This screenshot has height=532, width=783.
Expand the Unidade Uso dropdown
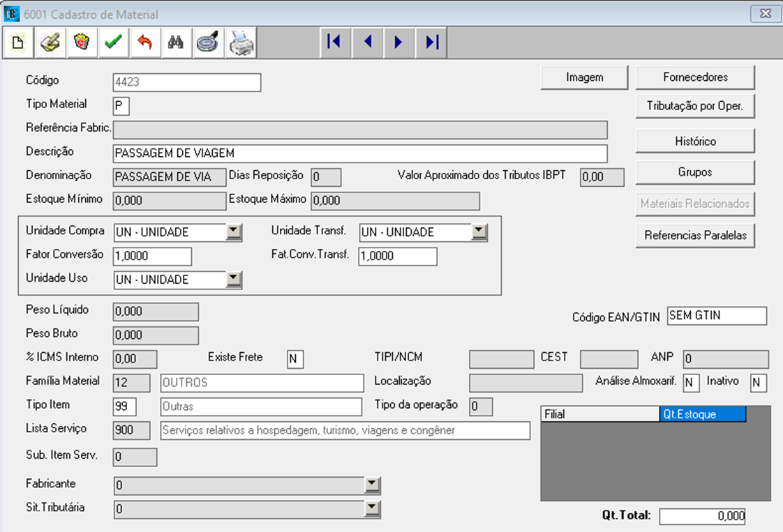[x=233, y=279]
